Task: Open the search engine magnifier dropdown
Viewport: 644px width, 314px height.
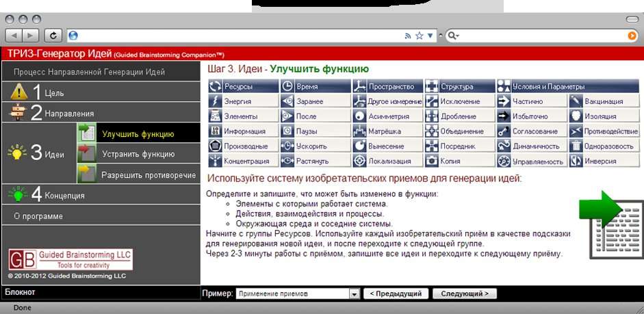Action: (452, 36)
